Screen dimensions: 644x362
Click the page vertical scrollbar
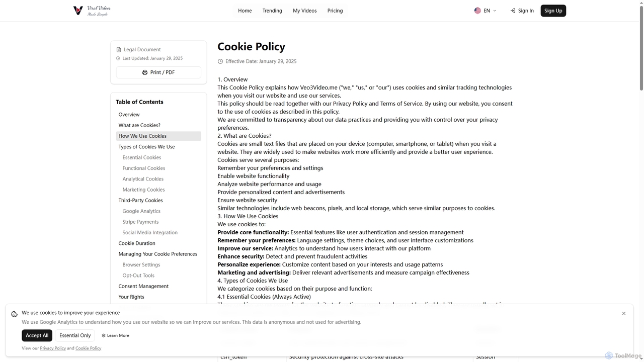(641, 181)
